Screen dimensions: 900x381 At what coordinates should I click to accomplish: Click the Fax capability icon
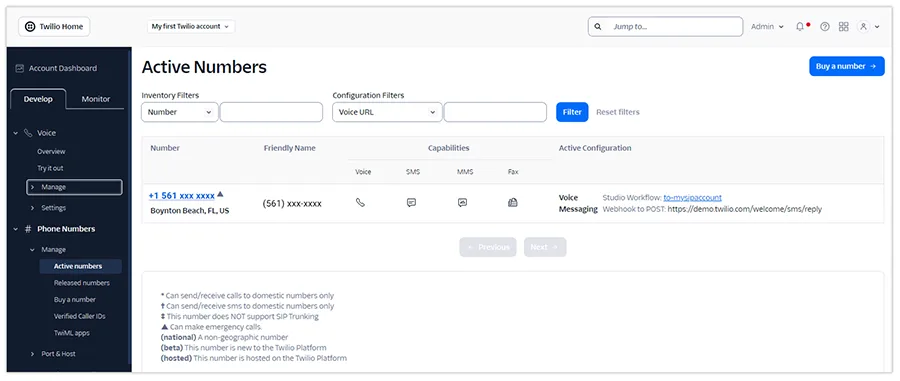pyautogui.click(x=513, y=202)
